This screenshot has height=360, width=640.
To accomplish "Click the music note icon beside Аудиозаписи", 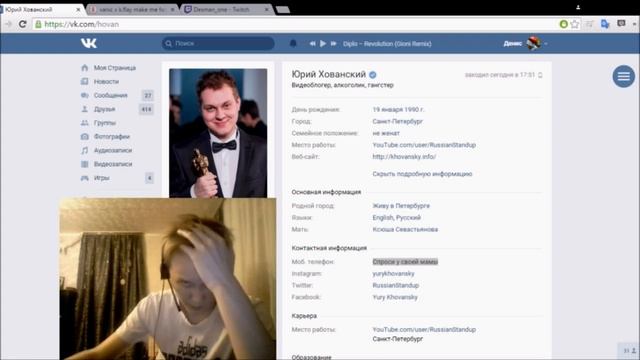I will click(x=84, y=150).
